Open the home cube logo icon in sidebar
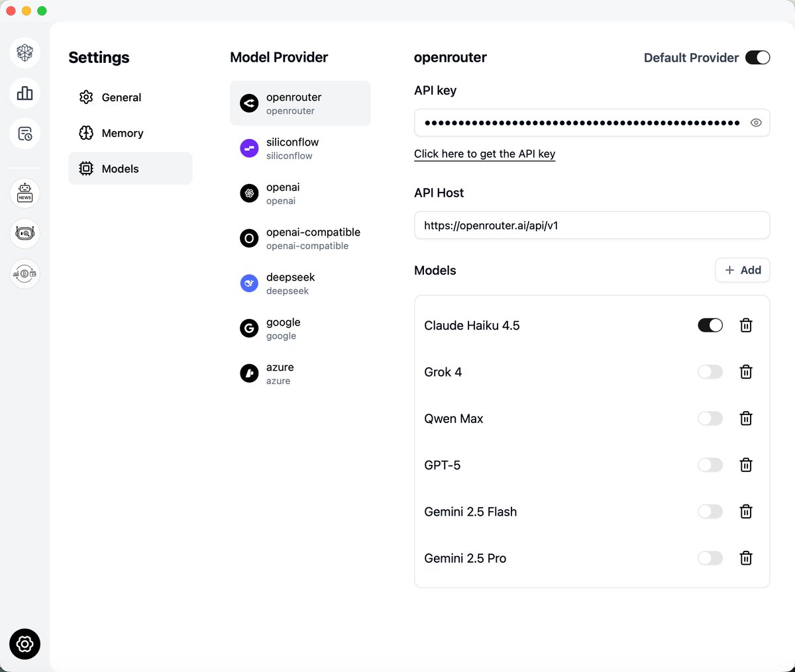 25,53
